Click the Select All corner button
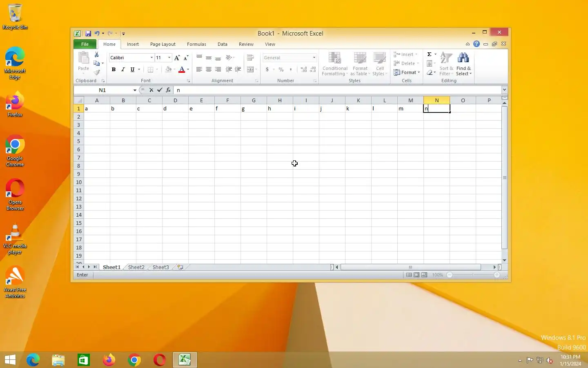Screen dimensions: 588x368 point(79,100)
